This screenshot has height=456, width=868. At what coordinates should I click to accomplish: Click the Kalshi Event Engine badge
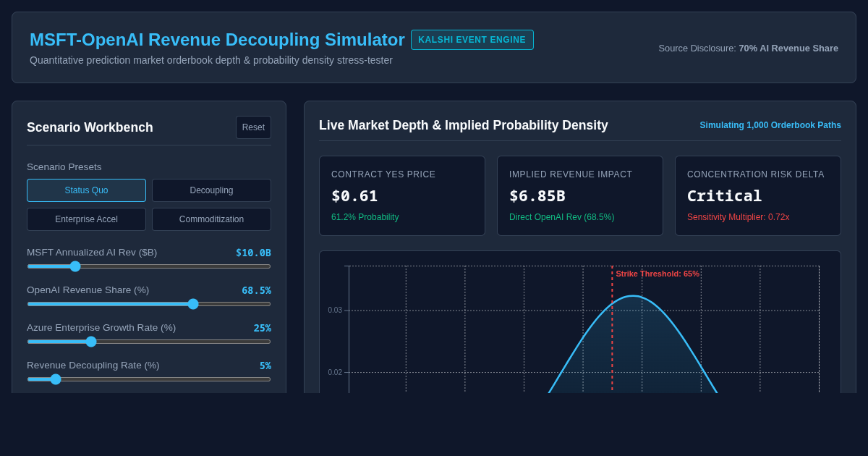coord(472,40)
